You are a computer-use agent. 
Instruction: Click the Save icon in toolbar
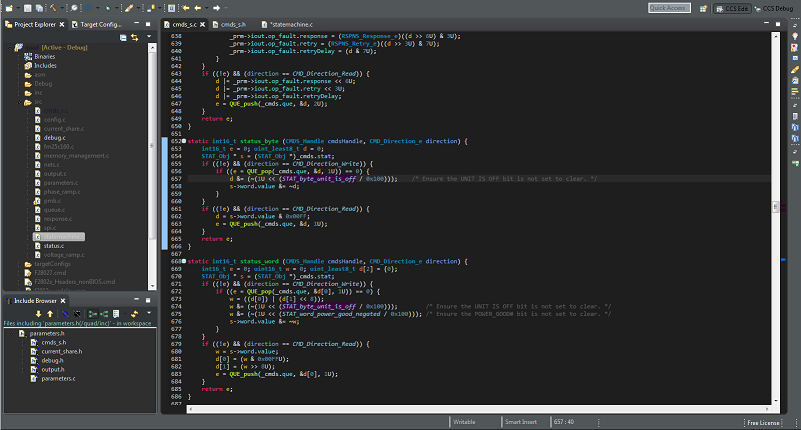pyautogui.click(x=28, y=8)
